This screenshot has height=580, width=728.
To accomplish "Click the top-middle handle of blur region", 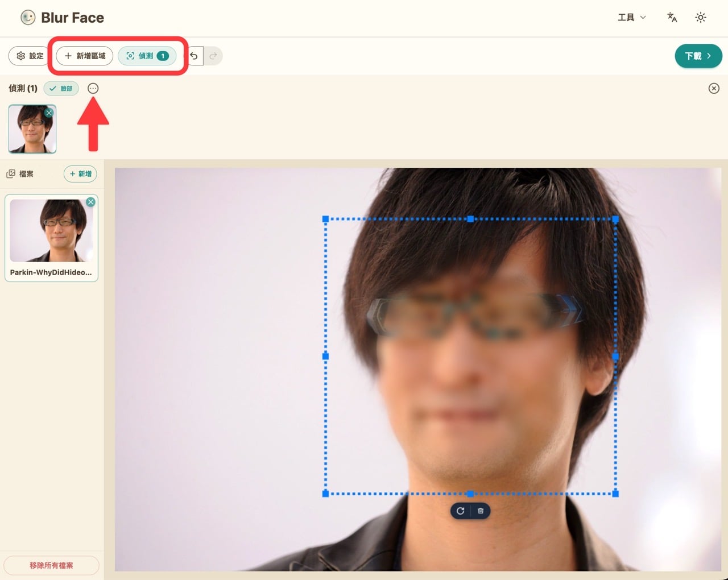I will (x=470, y=219).
